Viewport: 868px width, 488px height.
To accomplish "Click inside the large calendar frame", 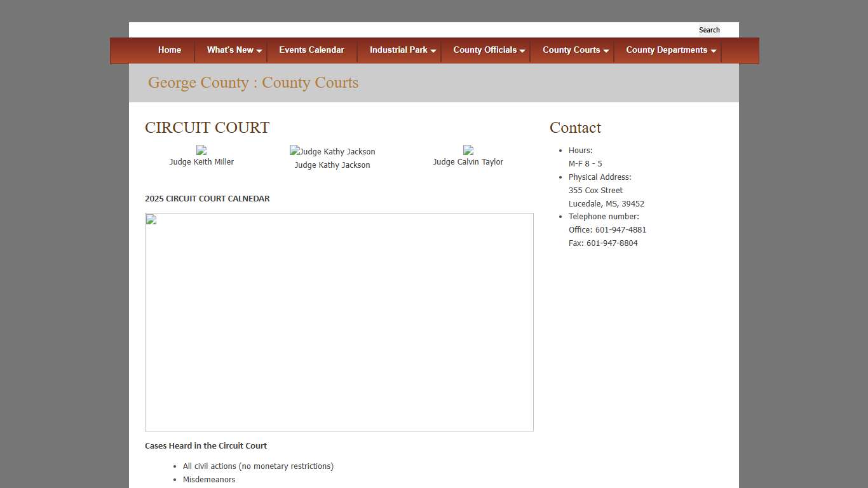I will click(339, 322).
